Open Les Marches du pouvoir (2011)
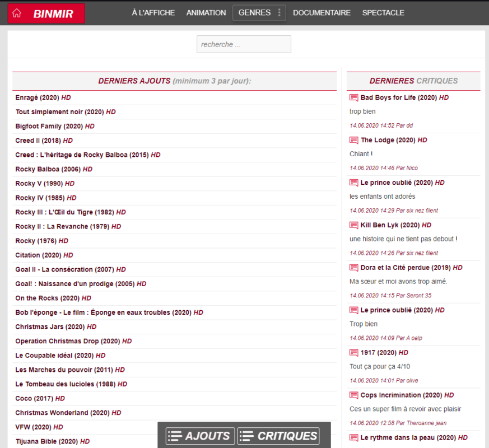Screen dimensions: 489x448 pos(70,370)
